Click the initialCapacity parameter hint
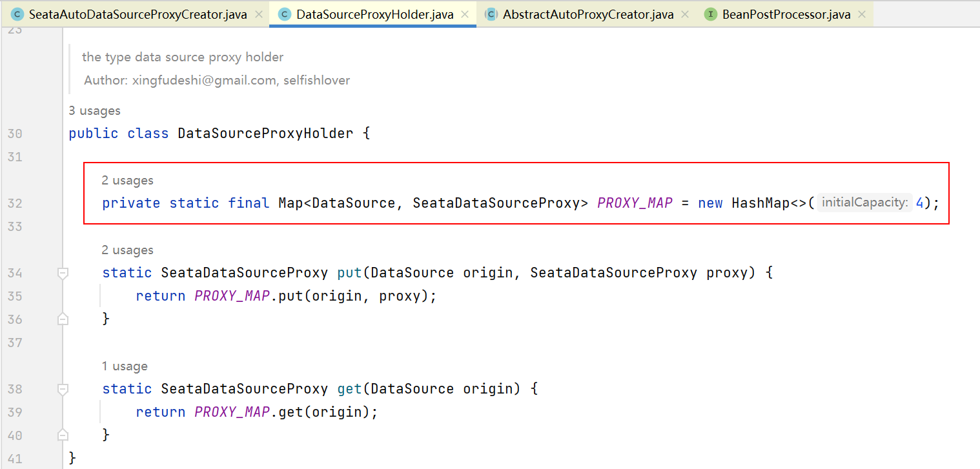Viewport: 980px width, 469px height. [864, 203]
